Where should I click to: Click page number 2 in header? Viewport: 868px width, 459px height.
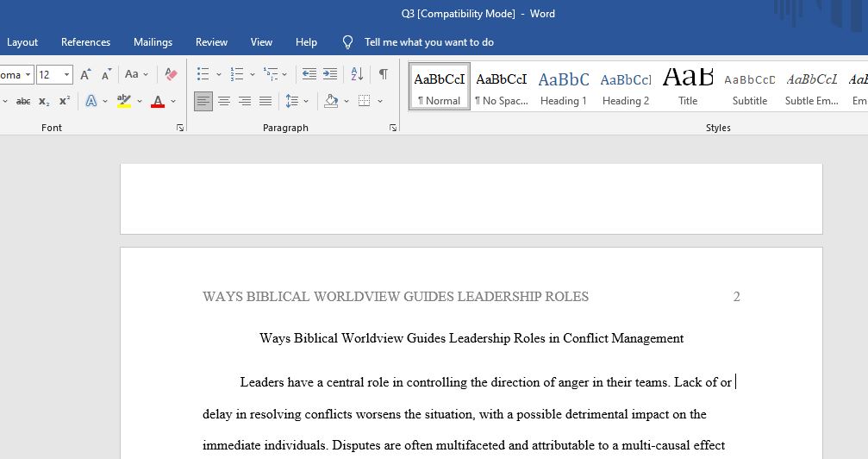(x=736, y=297)
